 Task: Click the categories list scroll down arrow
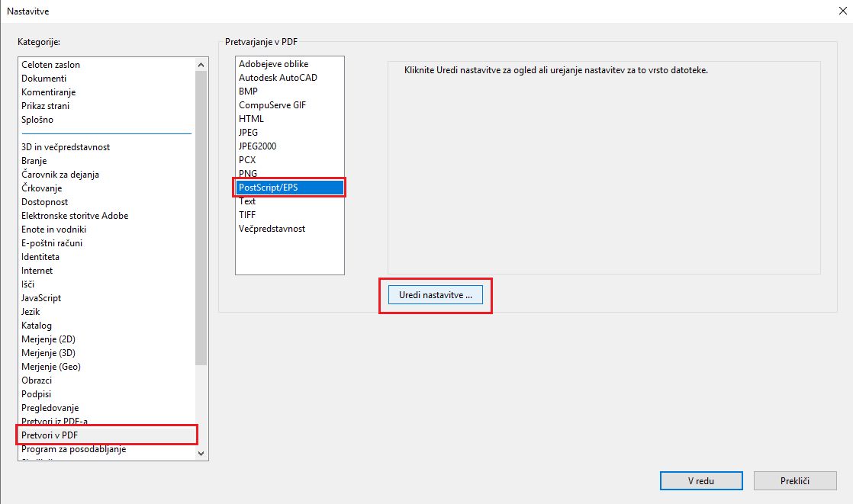[x=201, y=453]
